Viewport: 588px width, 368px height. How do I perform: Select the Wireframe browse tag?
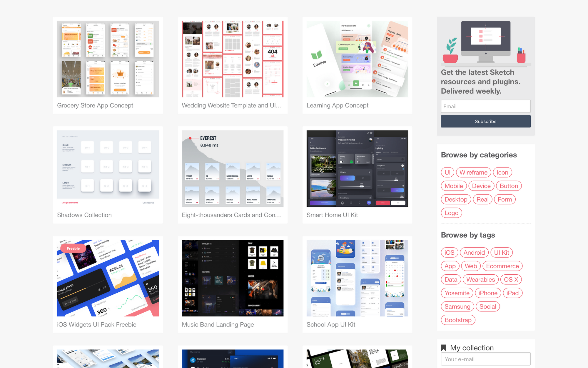point(473,172)
